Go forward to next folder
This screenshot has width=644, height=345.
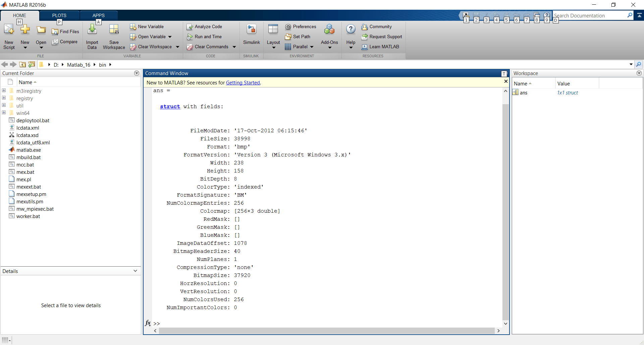[x=13, y=64]
